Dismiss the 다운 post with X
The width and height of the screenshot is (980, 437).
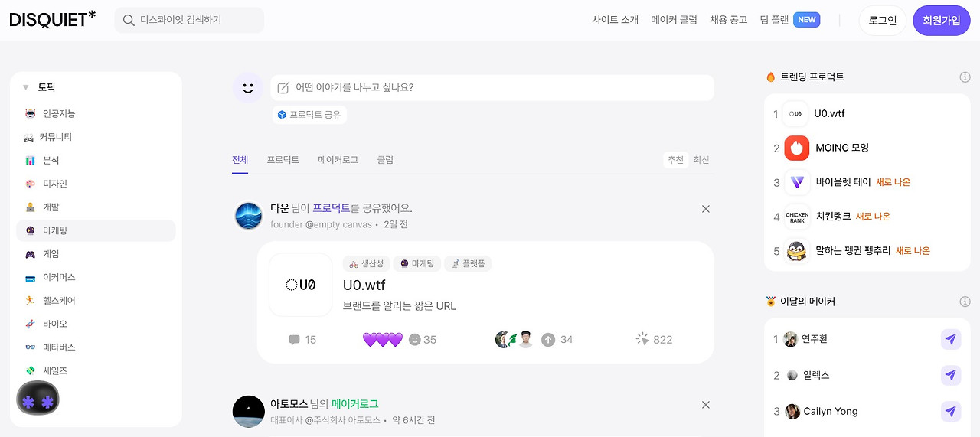point(706,209)
